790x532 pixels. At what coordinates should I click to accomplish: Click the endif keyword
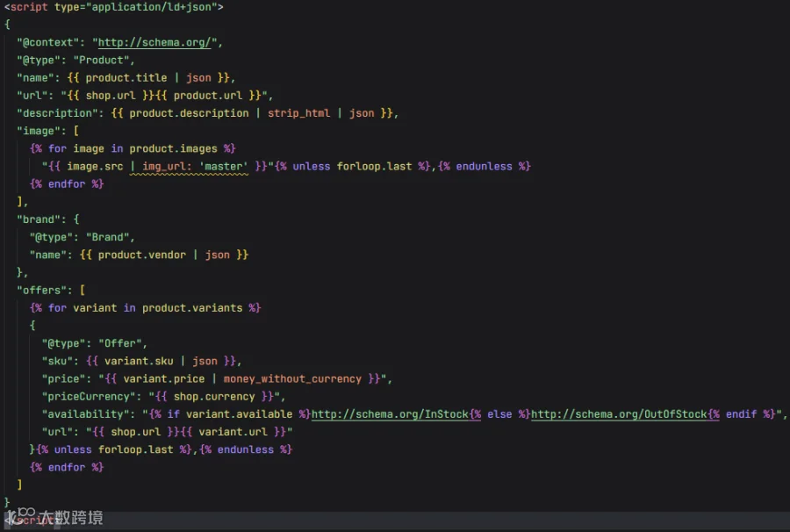pyautogui.click(x=741, y=414)
